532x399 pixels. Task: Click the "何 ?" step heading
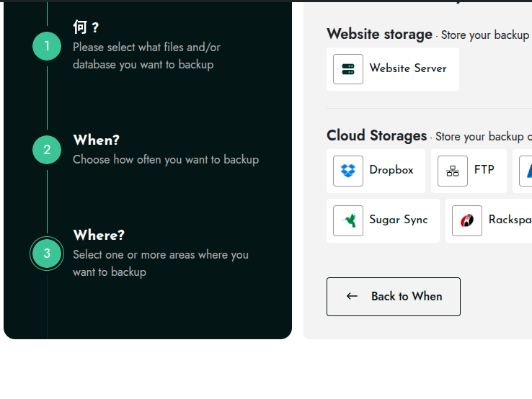pos(86,27)
